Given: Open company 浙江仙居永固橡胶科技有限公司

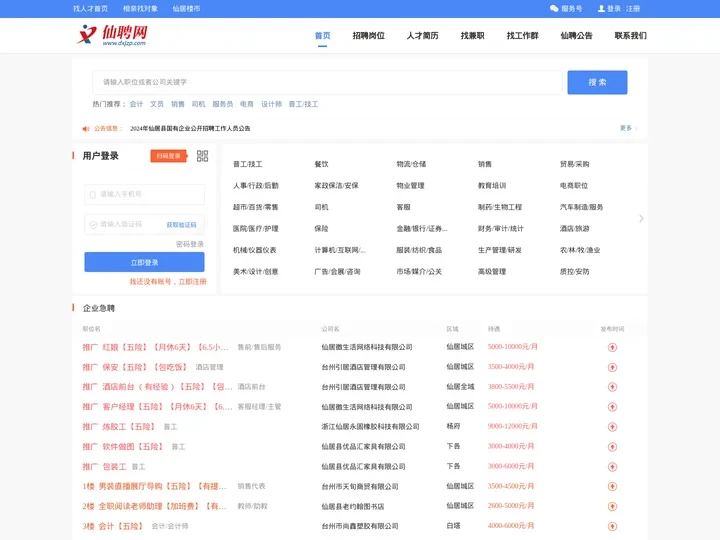Looking at the screenshot, I should (x=370, y=427).
